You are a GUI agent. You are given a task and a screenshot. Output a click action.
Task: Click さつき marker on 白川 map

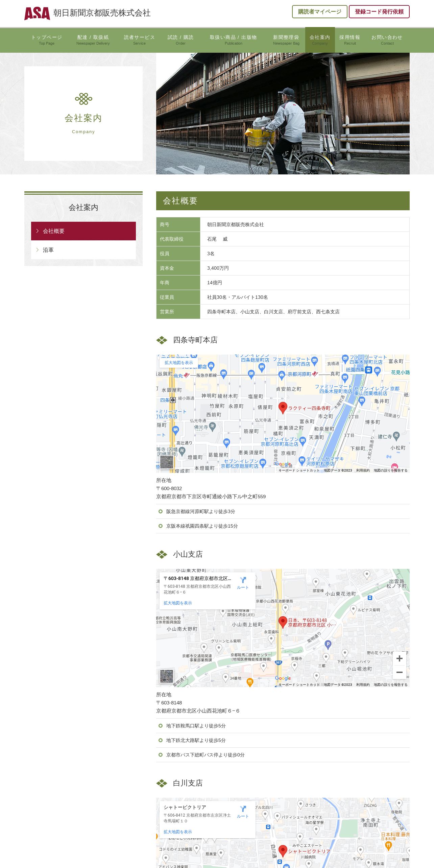pyautogui.click(x=300, y=804)
